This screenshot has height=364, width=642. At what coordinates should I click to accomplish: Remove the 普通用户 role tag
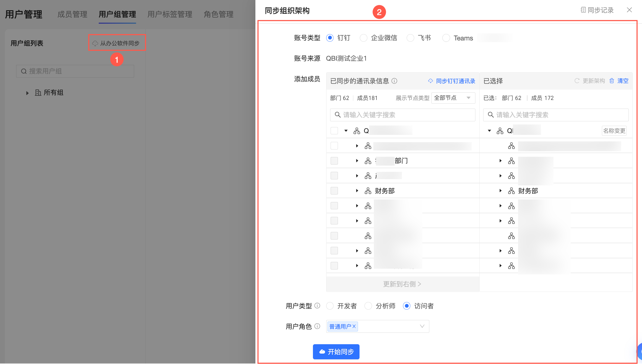(x=354, y=326)
